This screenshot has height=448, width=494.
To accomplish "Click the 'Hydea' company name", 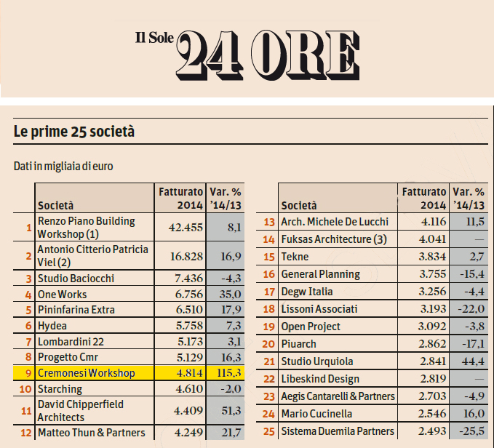I will coord(52,326).
